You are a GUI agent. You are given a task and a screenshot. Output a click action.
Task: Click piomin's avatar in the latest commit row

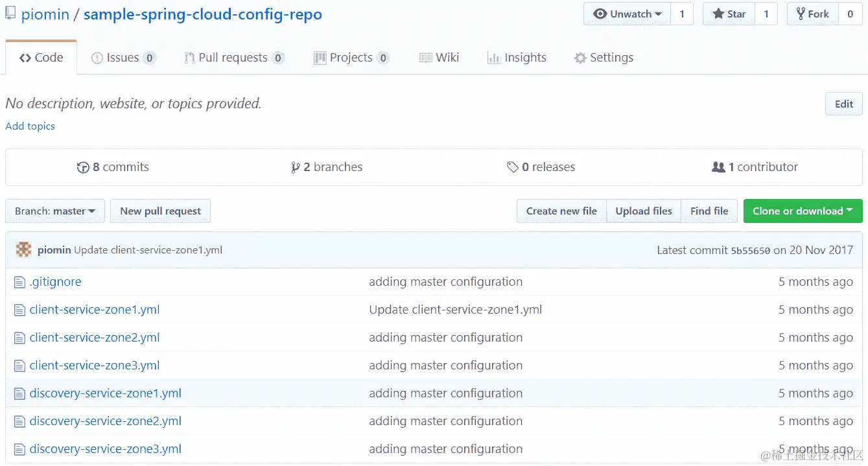pos(24,250)
